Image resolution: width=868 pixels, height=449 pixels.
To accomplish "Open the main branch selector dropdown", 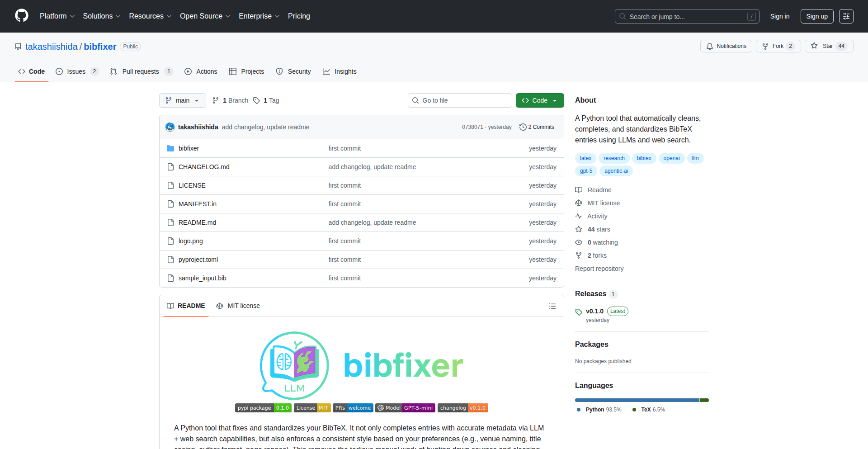I will (x=183, y=100).
